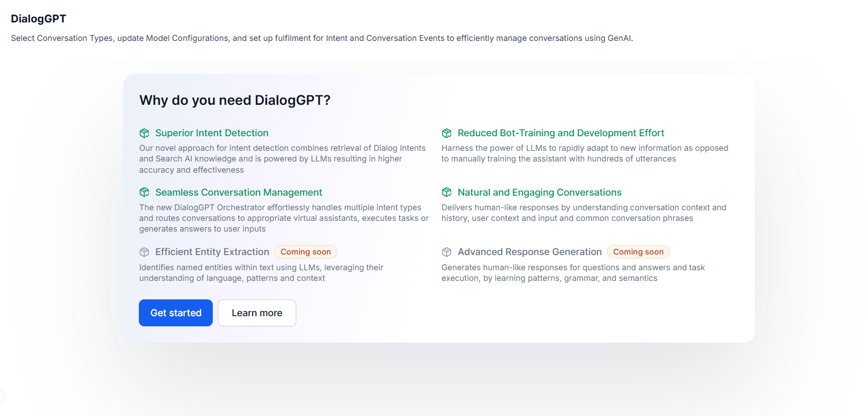The height and width of the screenshot is (416, 868).
Task: Click Coming soon badge beside Efficient Entity Extraction
Action: point(306,252)
